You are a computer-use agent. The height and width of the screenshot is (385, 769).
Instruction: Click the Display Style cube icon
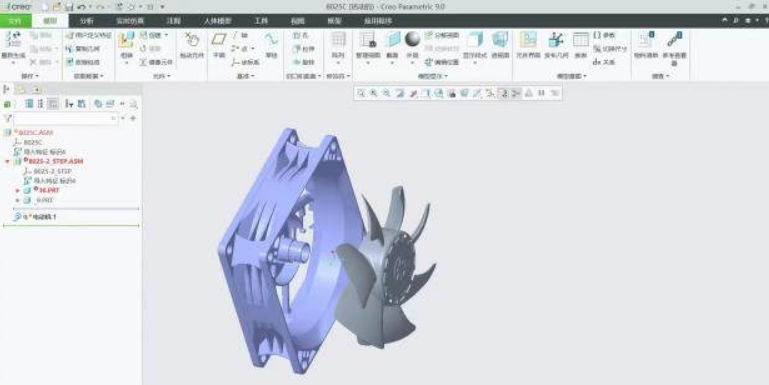tap(474, 40)
